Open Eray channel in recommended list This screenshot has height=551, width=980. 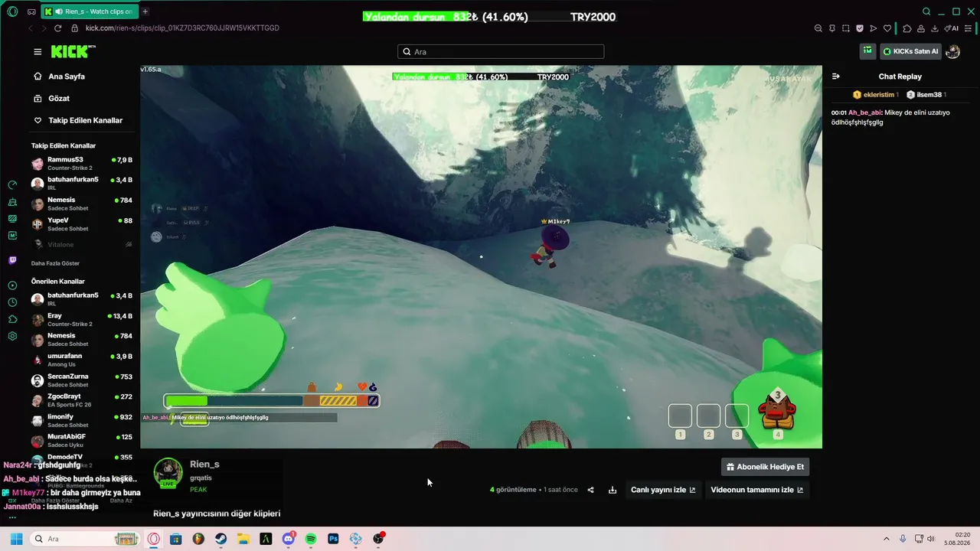tap(82, 319)
